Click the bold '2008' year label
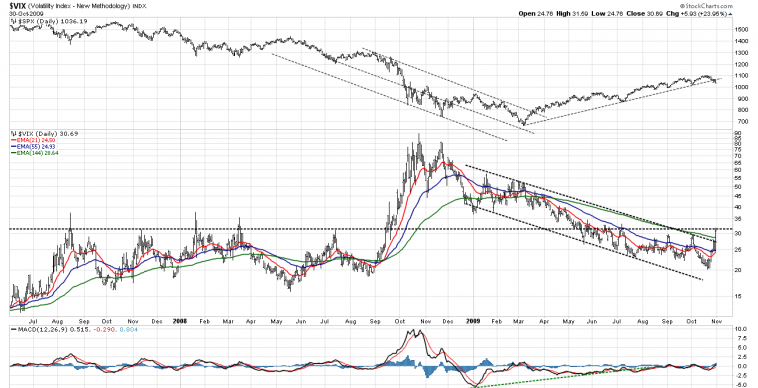 click(179, 320)
